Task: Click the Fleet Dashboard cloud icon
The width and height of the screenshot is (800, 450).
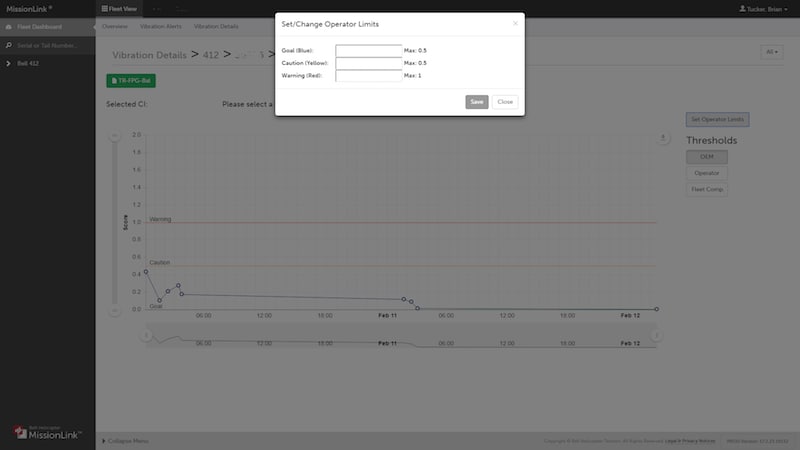Action: (9, 27)
